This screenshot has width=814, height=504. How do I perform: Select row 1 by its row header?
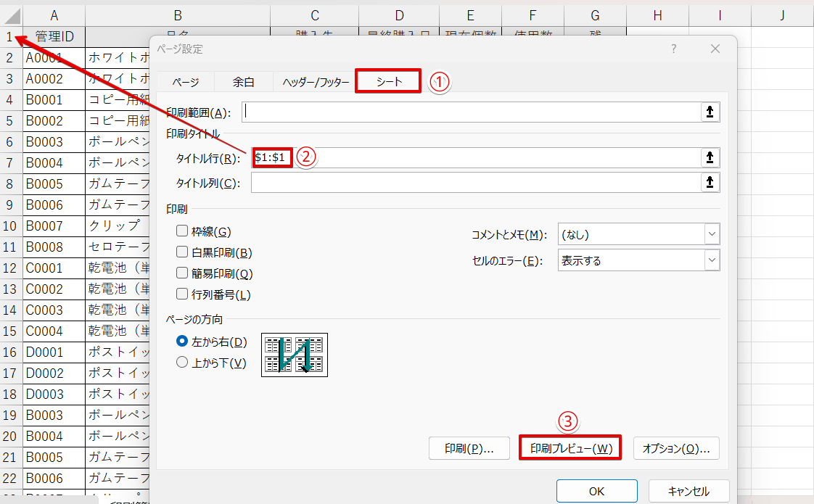point(9,36)
